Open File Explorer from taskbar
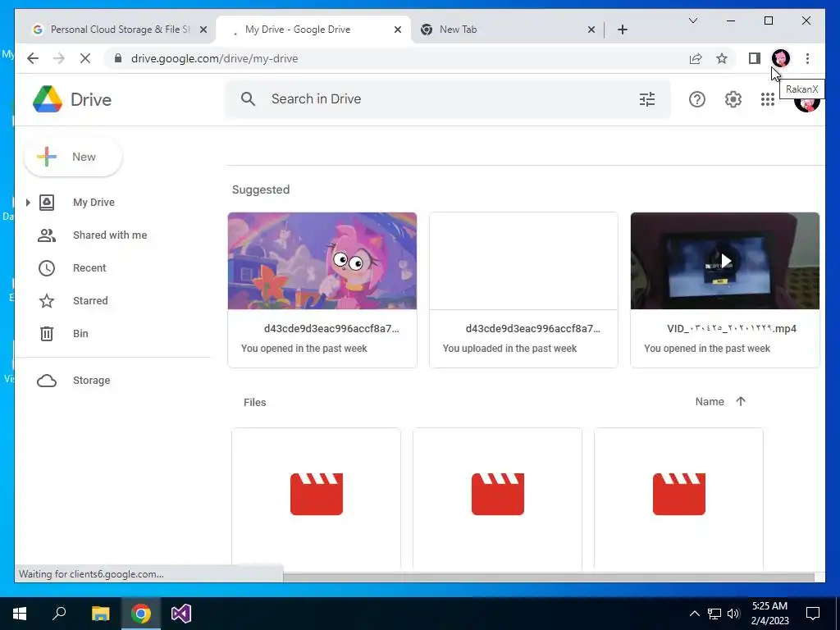Image resolution: width=840 pixels, height=630 pixels. click(x=100, y=614)
